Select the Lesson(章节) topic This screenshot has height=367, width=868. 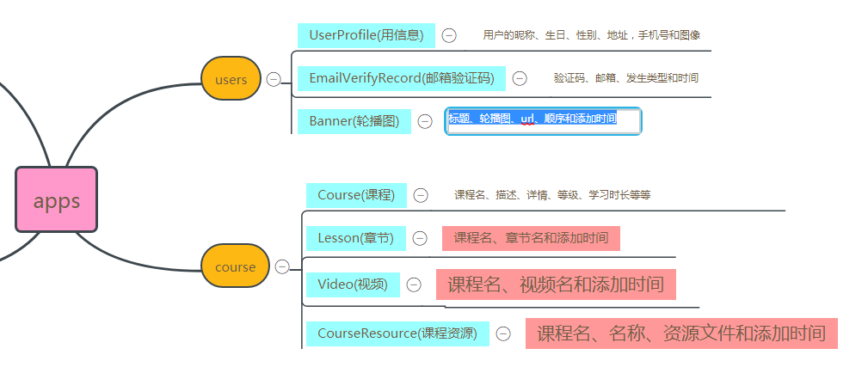pos(356,238)
